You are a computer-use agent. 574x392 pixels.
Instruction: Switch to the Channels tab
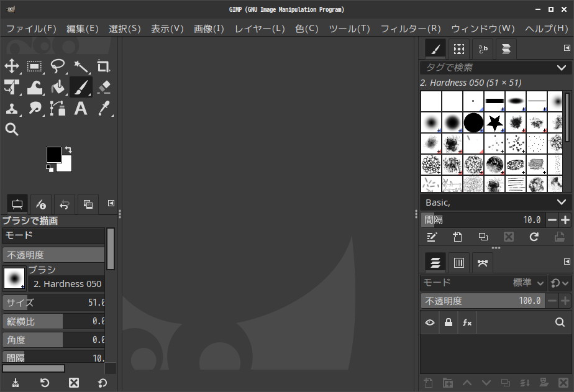458,262
